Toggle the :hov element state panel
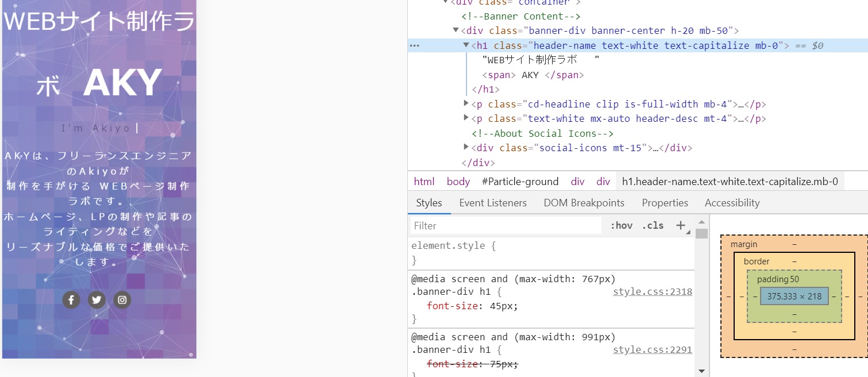 [x=621, y=226]
